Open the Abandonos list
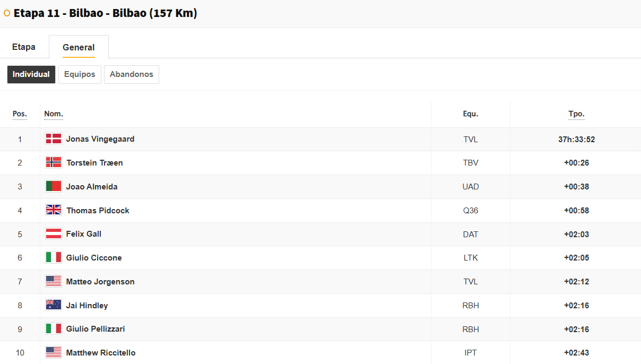Screen dimensions: 641x364 132,74
